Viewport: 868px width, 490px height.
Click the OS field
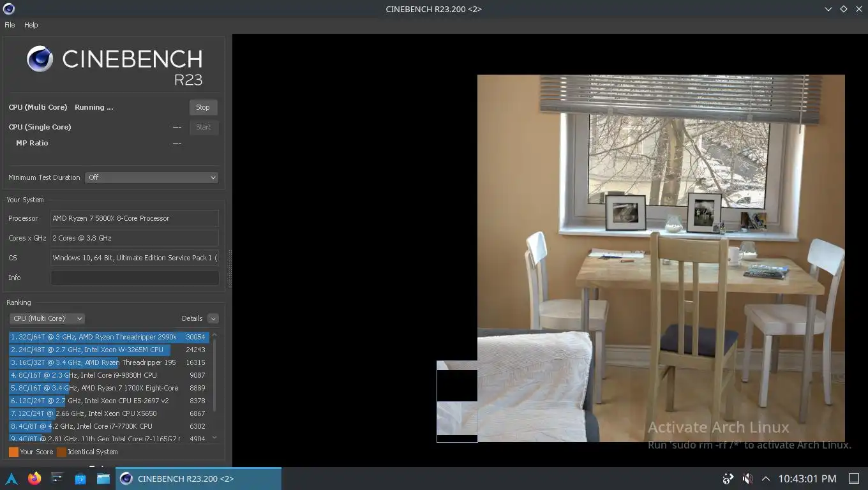click(135, 258)
